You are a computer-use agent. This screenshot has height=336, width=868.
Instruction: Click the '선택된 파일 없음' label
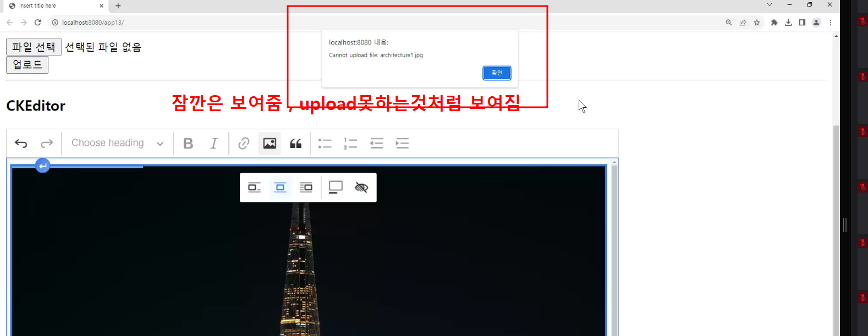pos(103,47)
